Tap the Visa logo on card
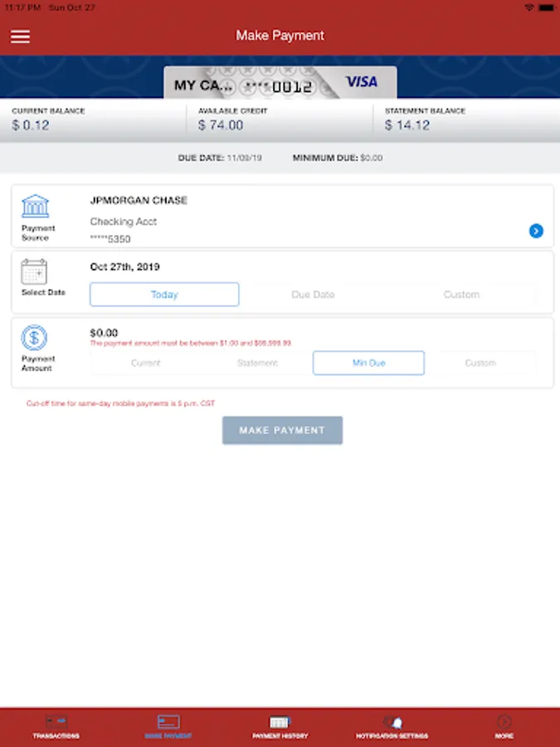The image size is (560, 747). [x=362, y=82]
